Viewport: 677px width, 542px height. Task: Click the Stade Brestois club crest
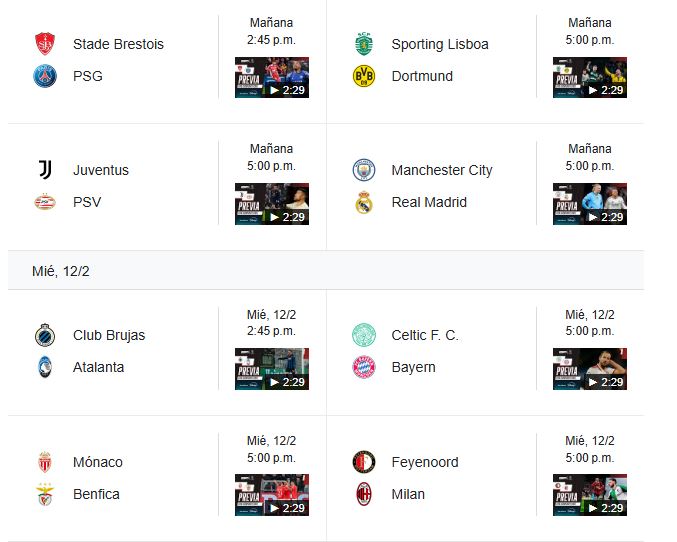[x=45, y=44]
